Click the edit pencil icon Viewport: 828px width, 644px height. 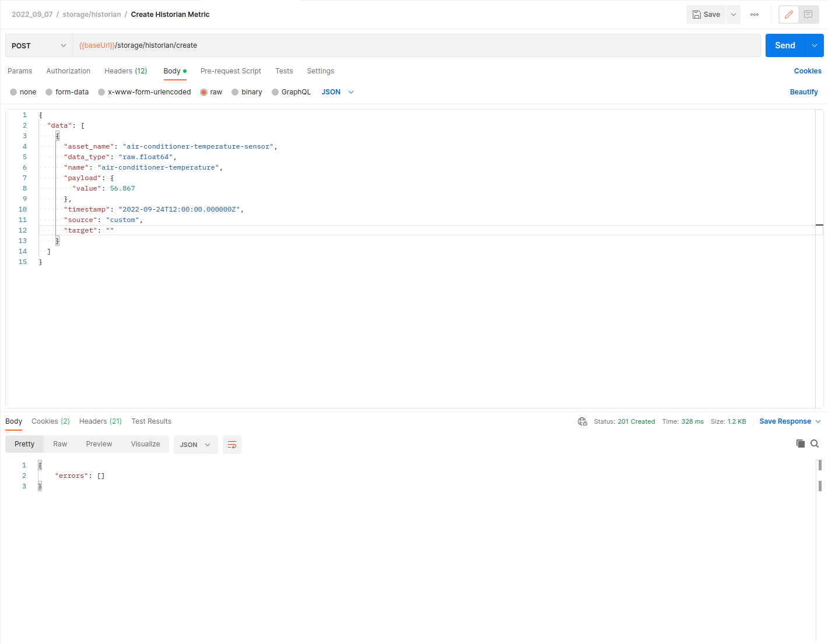click(789, 15)
